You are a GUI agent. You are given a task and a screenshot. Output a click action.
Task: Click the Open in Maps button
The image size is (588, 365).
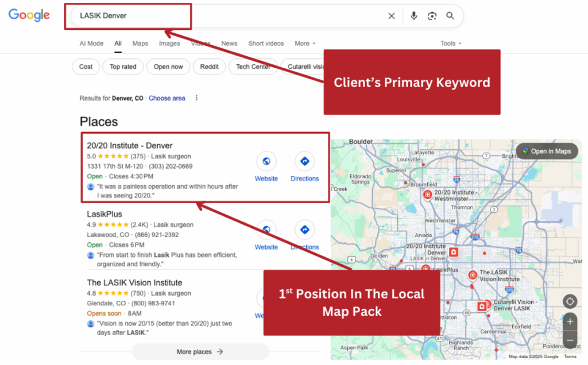coord(547,151)
